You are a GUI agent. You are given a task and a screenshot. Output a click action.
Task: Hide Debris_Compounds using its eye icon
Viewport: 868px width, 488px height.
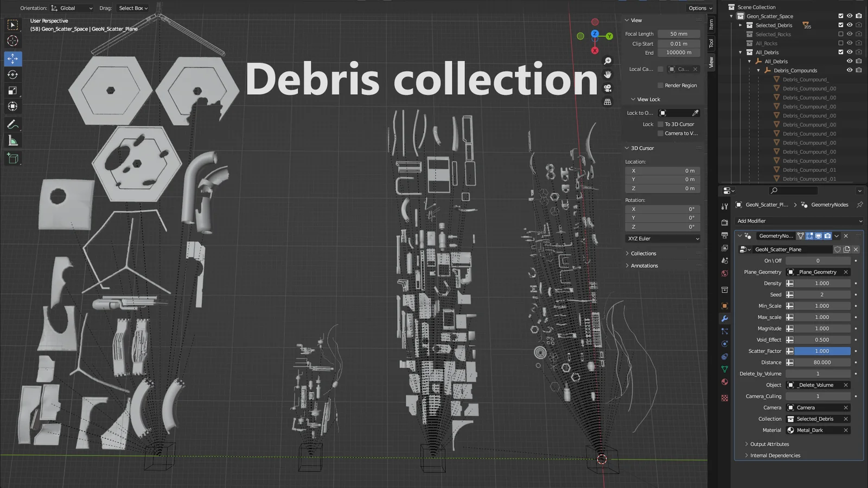[x=850, y=70]
